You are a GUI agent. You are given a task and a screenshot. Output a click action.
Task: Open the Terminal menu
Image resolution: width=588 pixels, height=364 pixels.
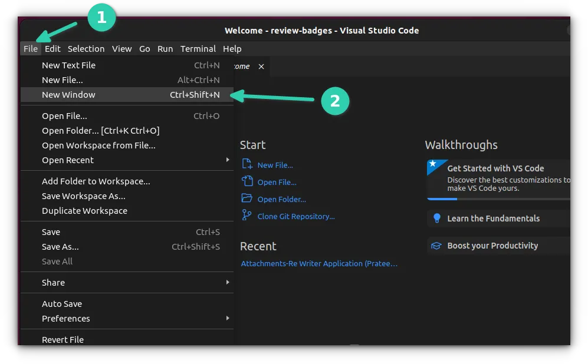[x=198, y=49]
